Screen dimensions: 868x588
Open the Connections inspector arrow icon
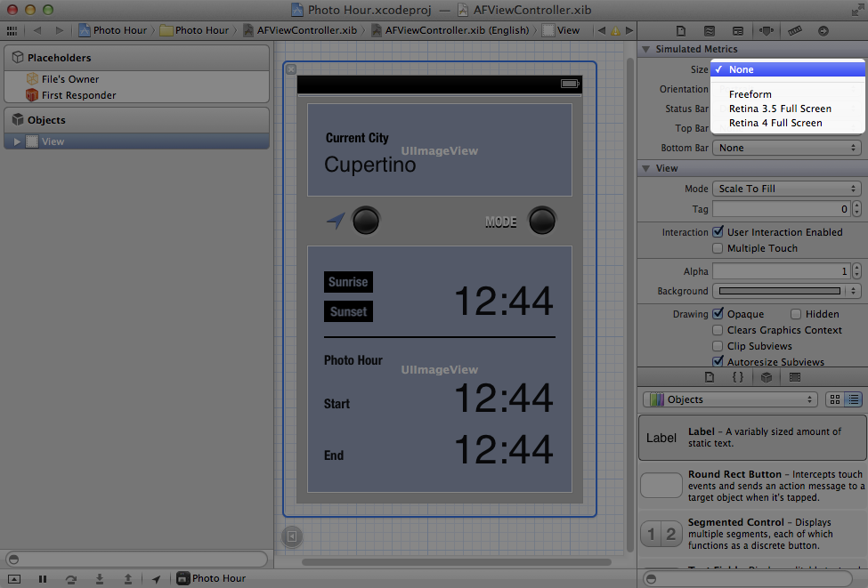coord(823,31)
